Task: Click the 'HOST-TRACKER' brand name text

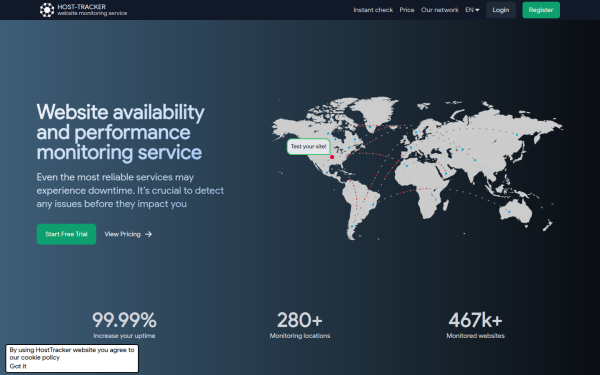Action: pyautogui.click(x=82, y=7)
